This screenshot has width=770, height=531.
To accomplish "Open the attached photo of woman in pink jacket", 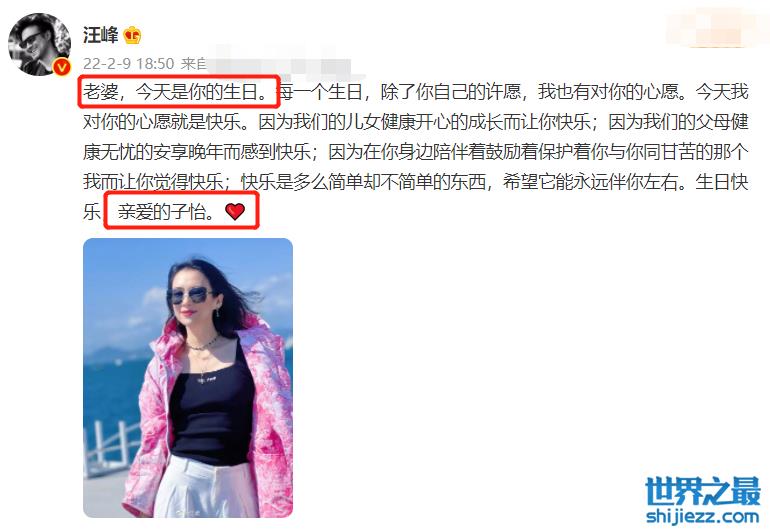I will (188, 378).
